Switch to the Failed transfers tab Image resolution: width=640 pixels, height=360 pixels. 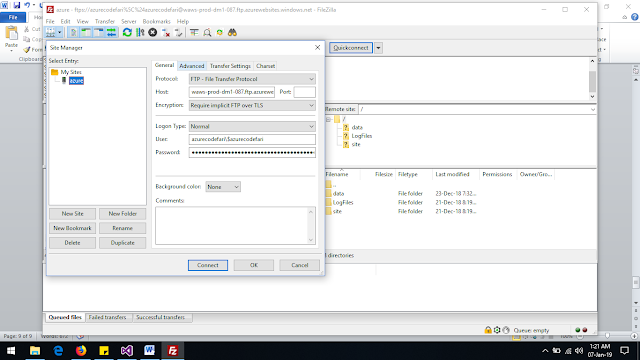107,317
